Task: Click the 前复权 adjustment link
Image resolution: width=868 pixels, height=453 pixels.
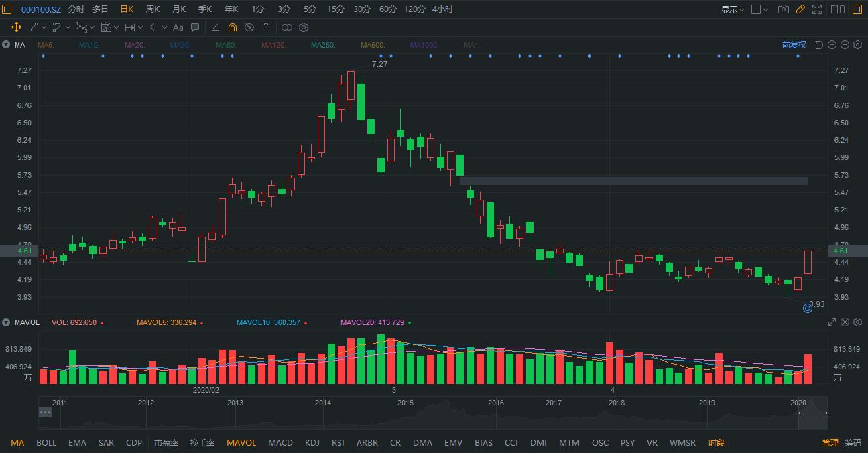Action: 794,45
